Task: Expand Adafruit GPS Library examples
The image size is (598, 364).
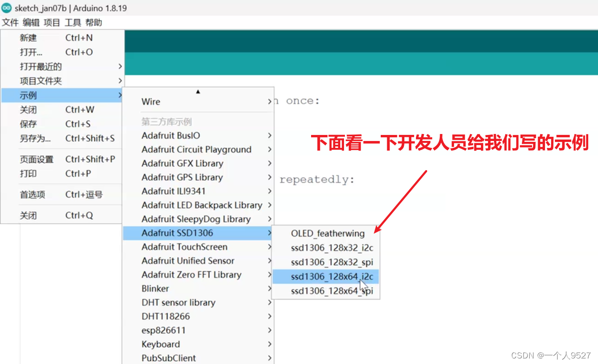Action: coord(198,178)
